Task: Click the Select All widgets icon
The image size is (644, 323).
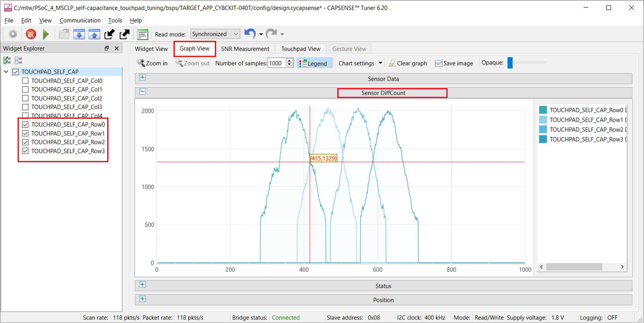Action: click(7, 60)
